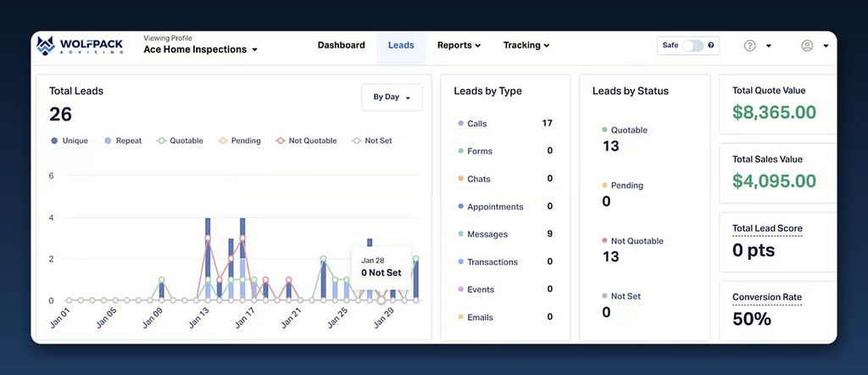Click the Jan 28 chart tooltip
The width and height of the screenshot is (868, 375).
point(381,266)
